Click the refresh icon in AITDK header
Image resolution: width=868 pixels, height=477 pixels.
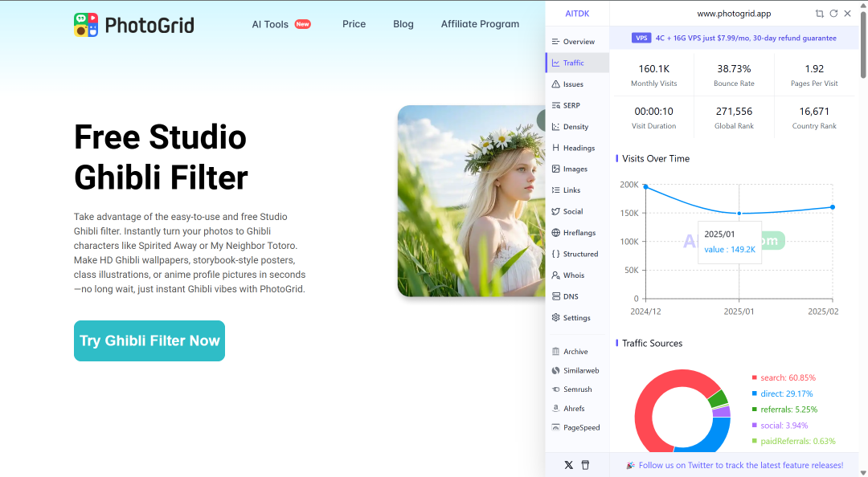pos(833,14)
